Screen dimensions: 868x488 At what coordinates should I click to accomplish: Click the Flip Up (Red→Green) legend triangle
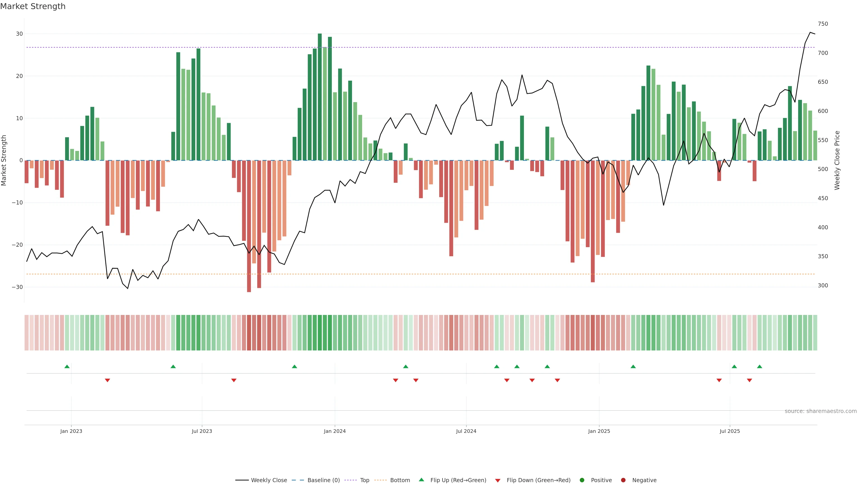(x=421, y=480)
